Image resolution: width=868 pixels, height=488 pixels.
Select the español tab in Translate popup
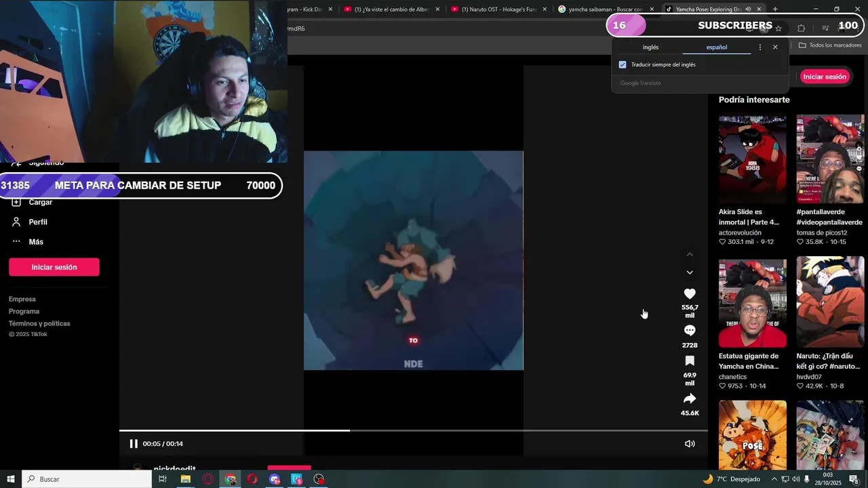click(717, 47)
